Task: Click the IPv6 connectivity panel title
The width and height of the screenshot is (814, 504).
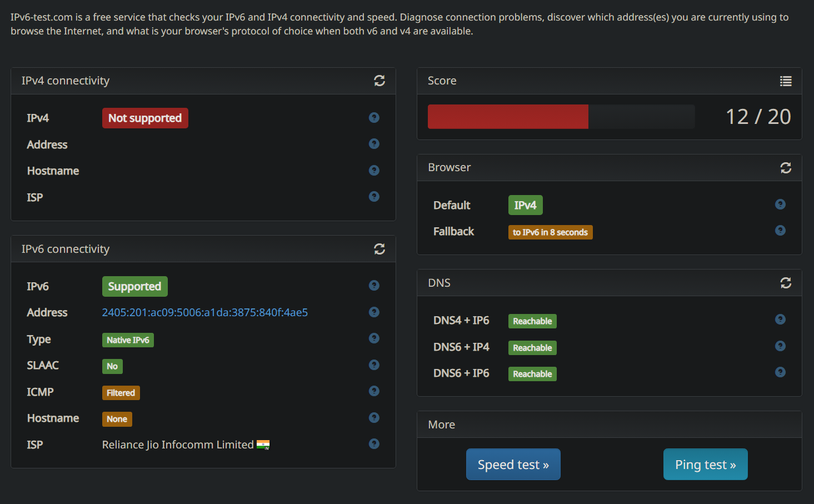Action: pos(66,249)
